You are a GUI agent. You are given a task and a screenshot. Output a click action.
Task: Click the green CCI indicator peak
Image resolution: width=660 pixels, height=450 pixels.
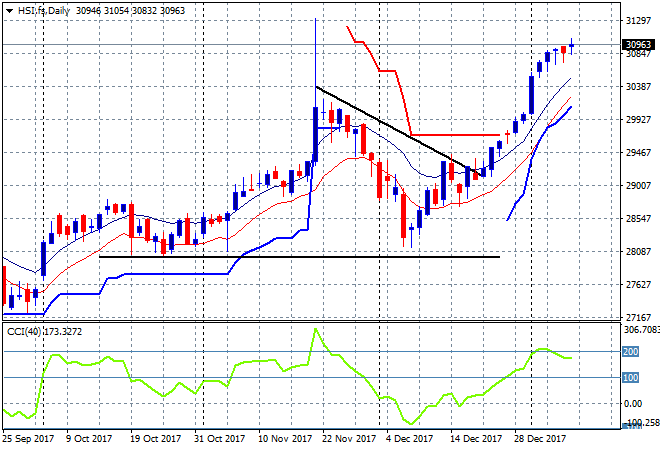coord(315,329)
